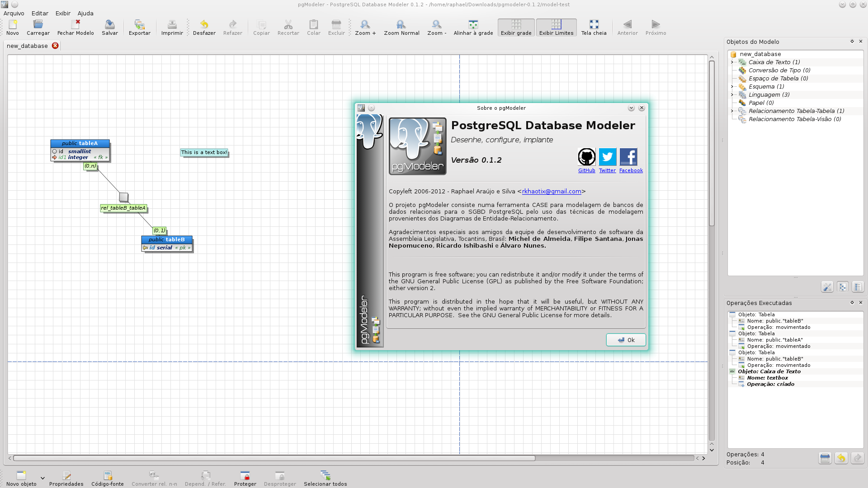The height and width of the screenshot is (488, 868).
Task: Click the Código-fonte bottom toolbar icon
Action: [x=108, y=475]
